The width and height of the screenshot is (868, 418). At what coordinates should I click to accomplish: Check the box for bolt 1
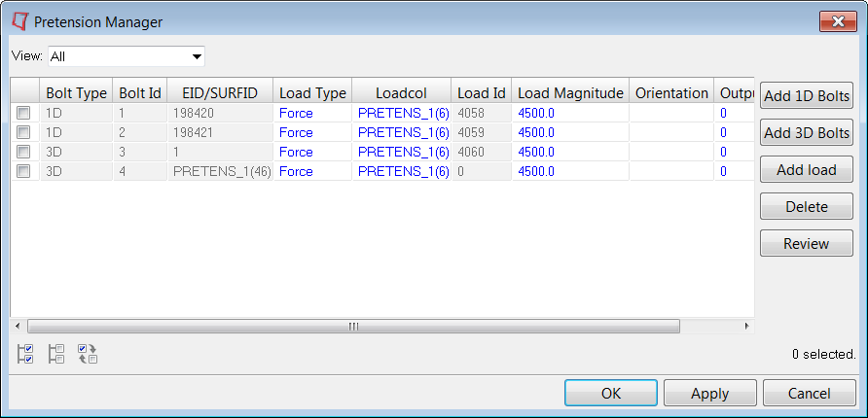click(24, 113)
